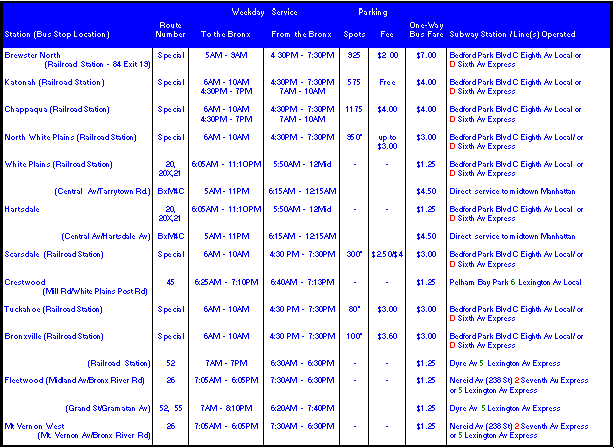Click 'Subway Station / Line(s) Operated' header
Viewport: 615px width, 448px height.
(512, 35)
